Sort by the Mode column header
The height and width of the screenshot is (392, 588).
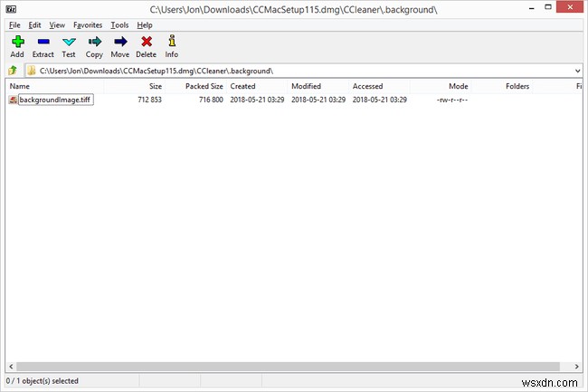point(441,86)
